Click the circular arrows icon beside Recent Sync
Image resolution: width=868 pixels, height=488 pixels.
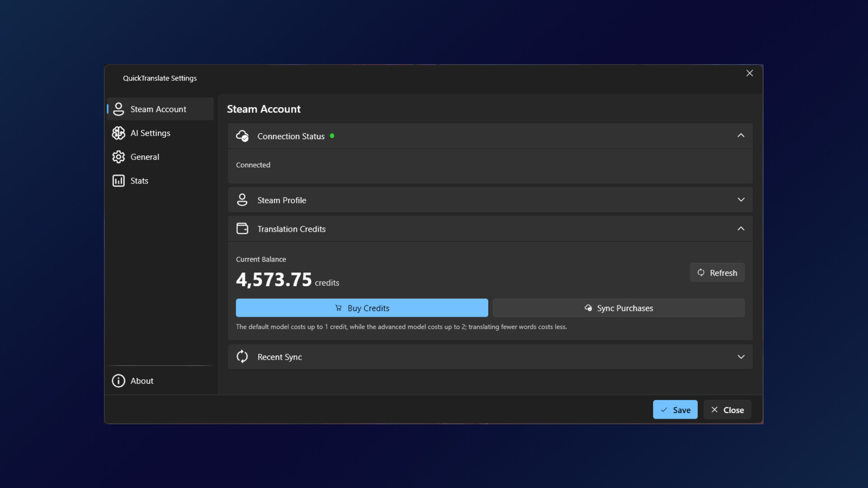[x=242, y=357]
